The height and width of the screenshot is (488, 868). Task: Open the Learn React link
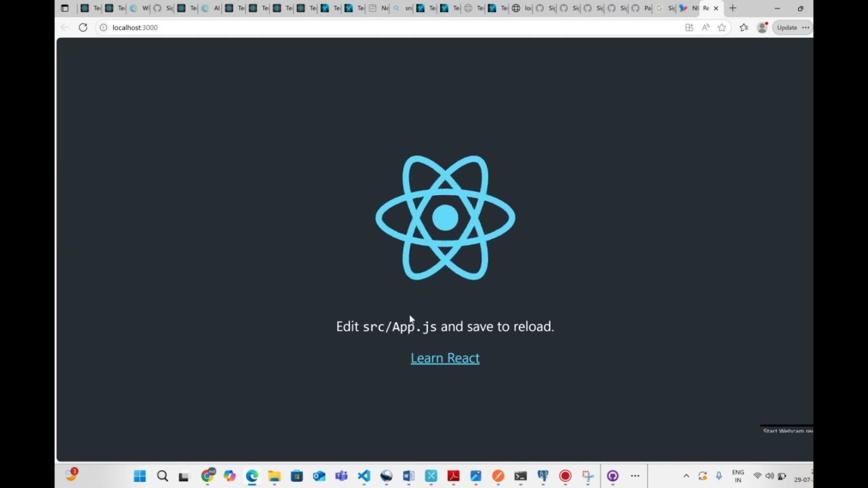(x=445, y=358)
